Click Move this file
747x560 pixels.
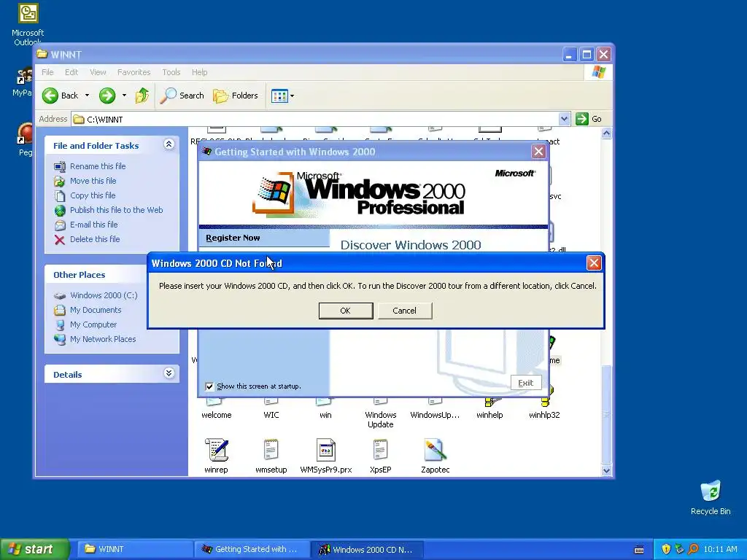93,181
